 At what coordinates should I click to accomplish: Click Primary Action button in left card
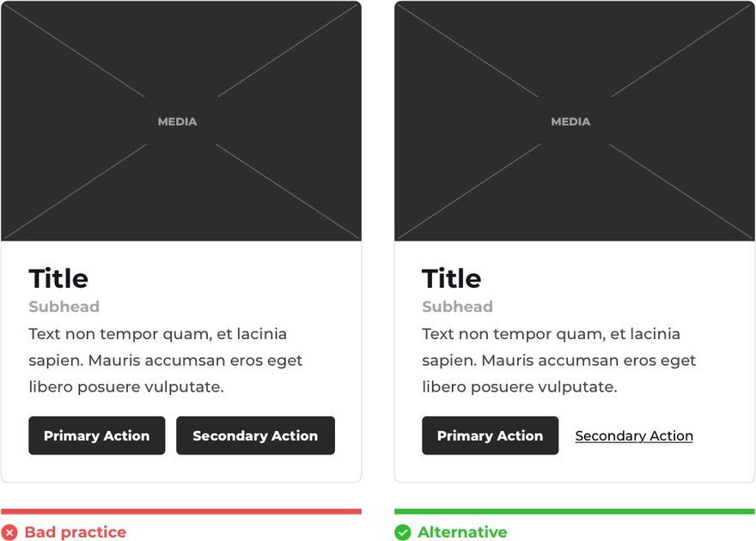click(97, 435)
